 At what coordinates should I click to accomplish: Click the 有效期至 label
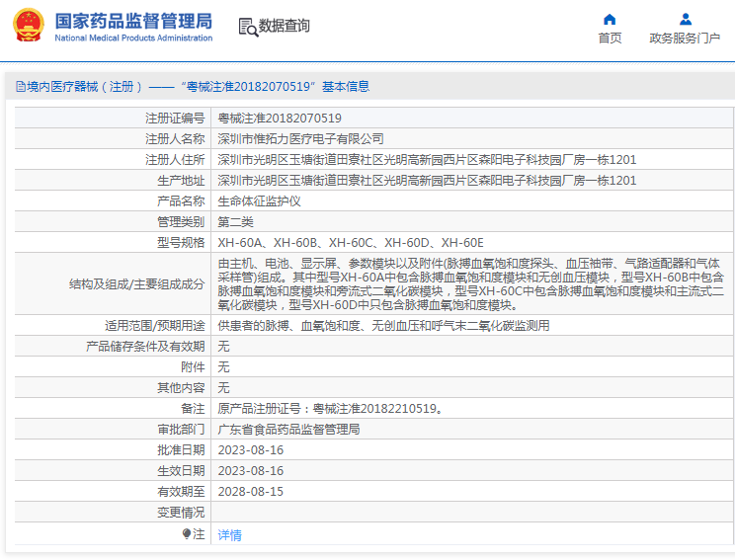point(181,491)
